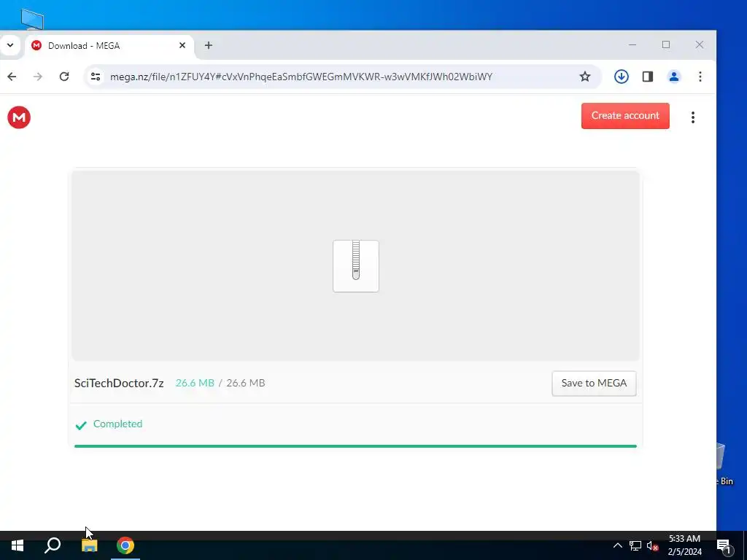This screenshot has width=747, height=560.
Task: Select the Download - MEGA tab
Action: click(109, 46)
